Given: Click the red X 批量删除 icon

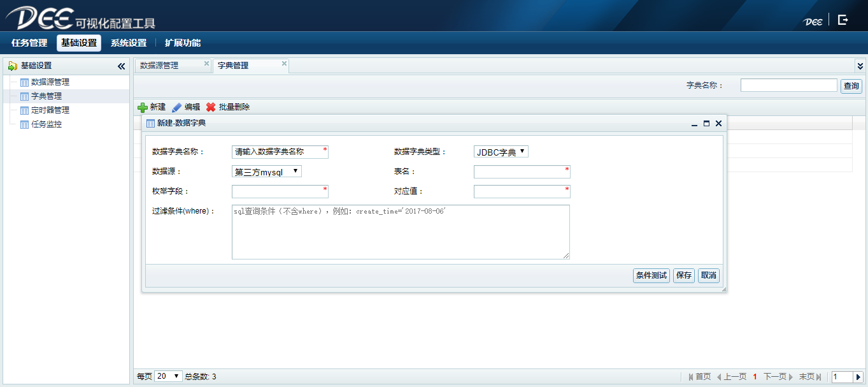Looking at the screenshot, I should (211, 108).
